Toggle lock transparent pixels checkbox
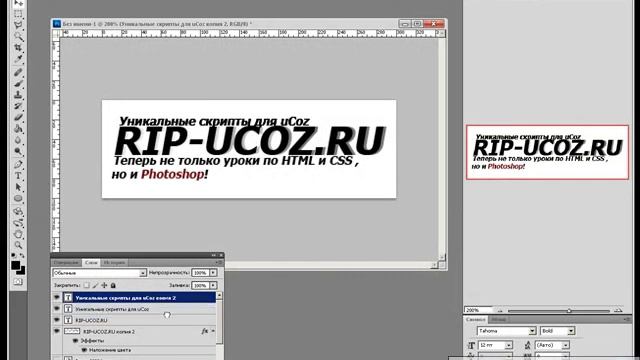 click(x=87, y=285)
